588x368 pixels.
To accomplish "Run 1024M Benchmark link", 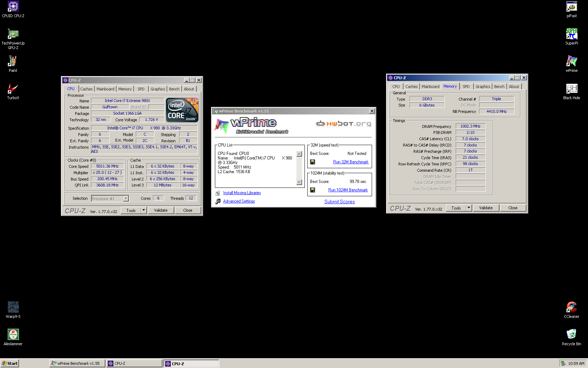I will (x=348, y=190).
